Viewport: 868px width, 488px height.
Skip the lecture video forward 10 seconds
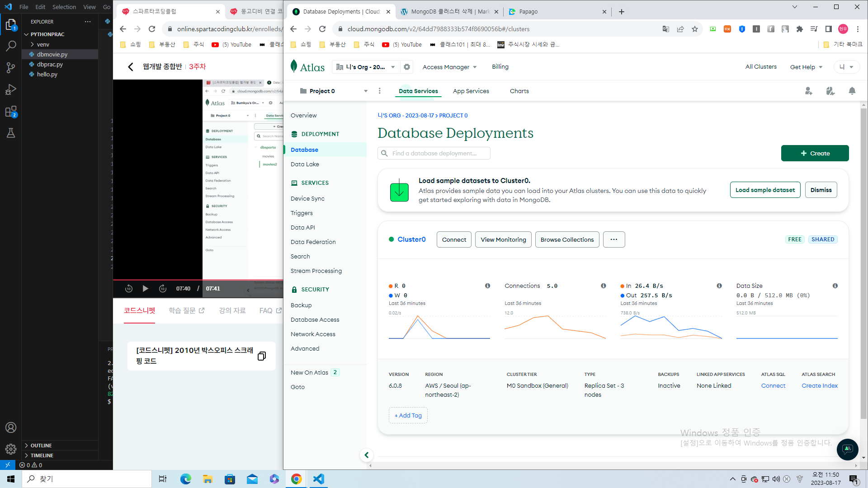pyautogui.click(x=163, y=288)
